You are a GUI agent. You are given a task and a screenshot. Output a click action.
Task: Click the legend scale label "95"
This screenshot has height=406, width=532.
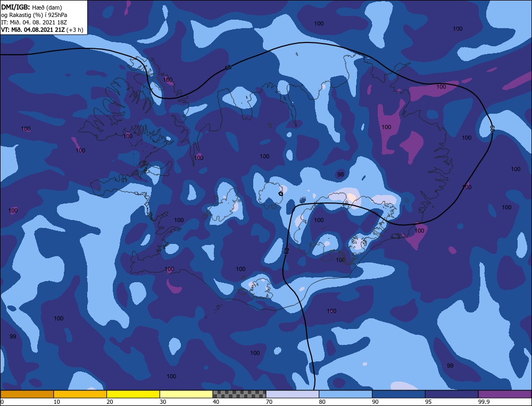pos(428,402)
